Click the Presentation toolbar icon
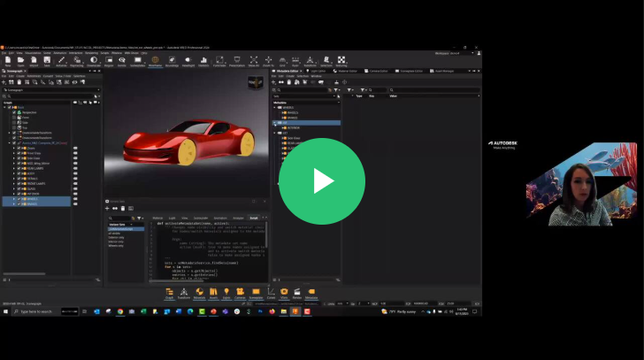Viewport: 644px width, 360px height. 237,62
